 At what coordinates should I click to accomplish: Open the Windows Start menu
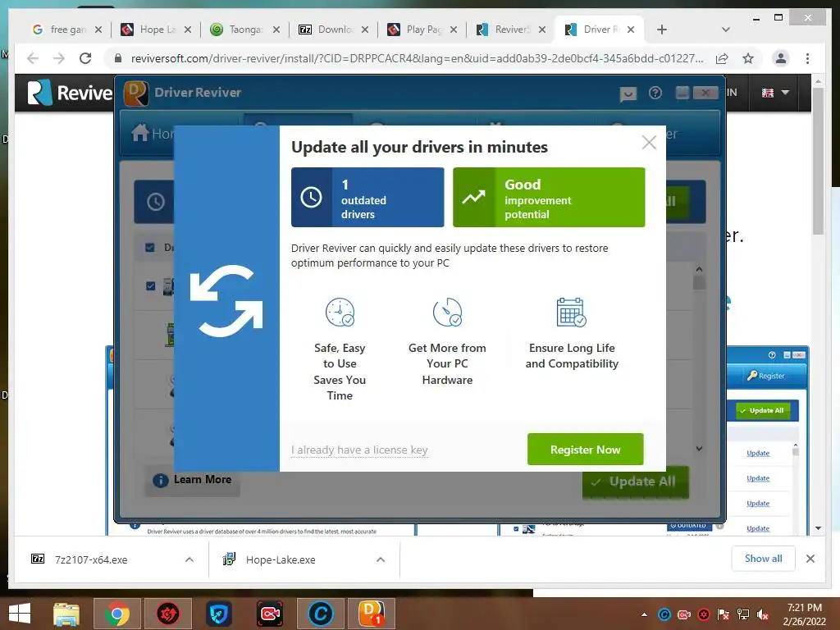pyautogui.click(x=20, y=614)
